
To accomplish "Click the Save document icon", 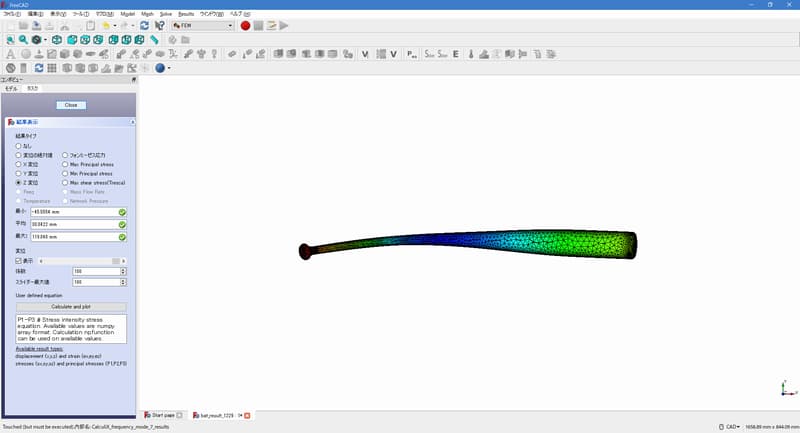I will tap(36, 26).
